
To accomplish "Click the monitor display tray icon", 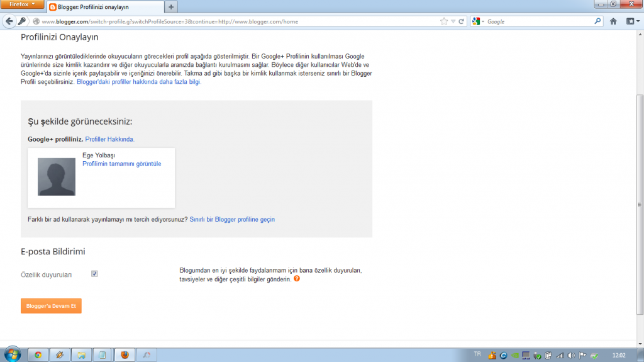I will [x=526, y=356].
